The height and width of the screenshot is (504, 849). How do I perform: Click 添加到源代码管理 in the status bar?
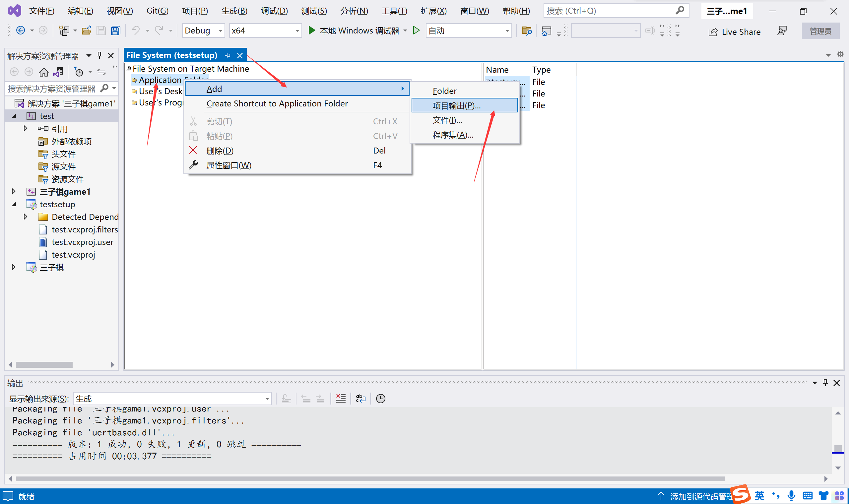(700, 496)
